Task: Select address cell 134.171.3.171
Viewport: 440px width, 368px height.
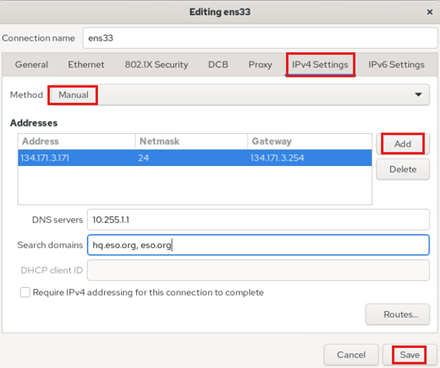Action: click(x=45, y=158)
